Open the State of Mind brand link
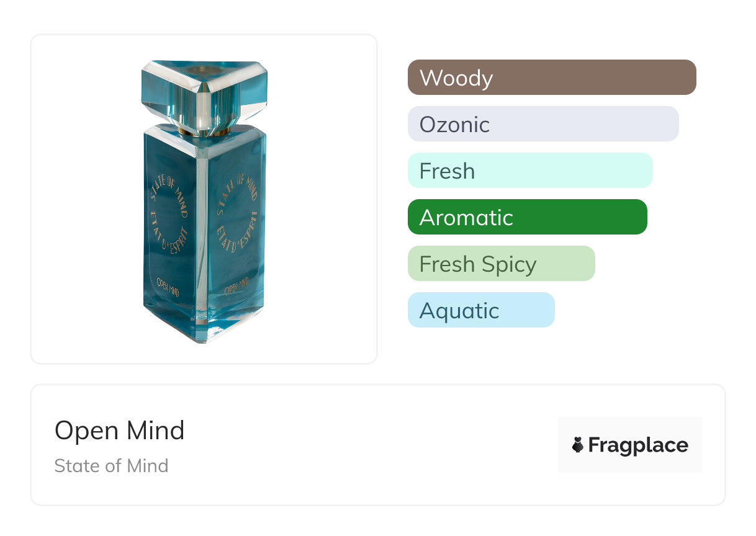 pyautogui.click(x=111, y=466)
